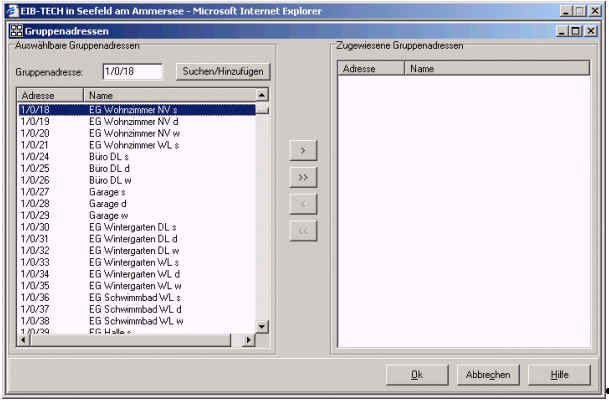Screen dimensions: 609x402
Task: Click the single right arrow assign button
Action: pyautogui.click(x=303, y=150)
